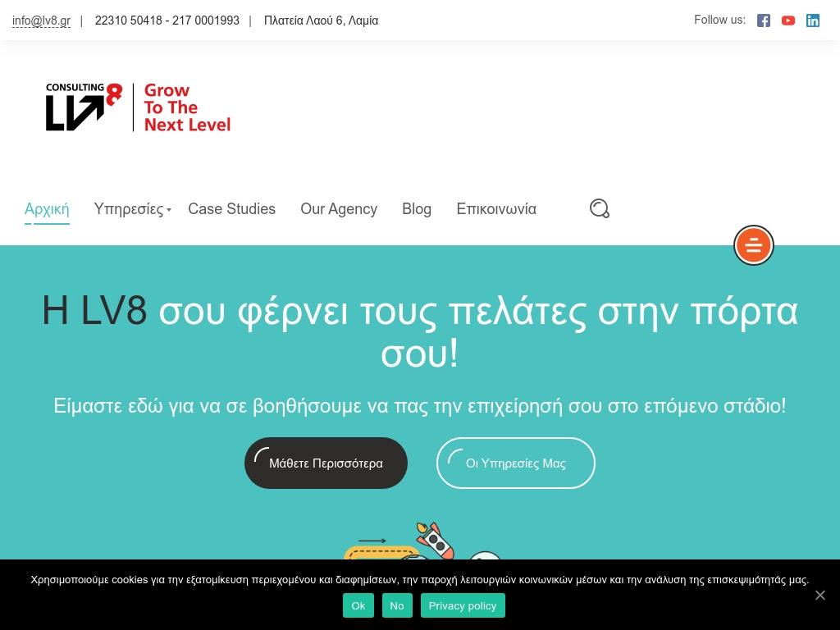Close the cookie notice with X
840x630 pixels.
coord(820,595)
